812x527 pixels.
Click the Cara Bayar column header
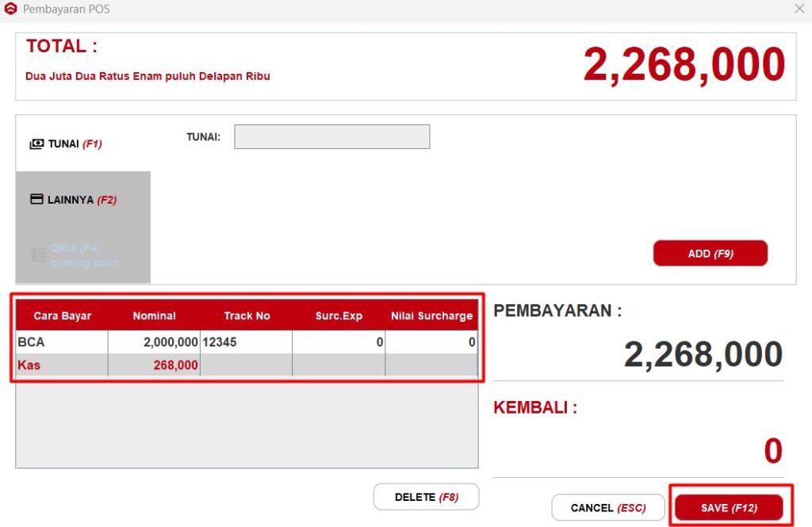tap(62, 315)
